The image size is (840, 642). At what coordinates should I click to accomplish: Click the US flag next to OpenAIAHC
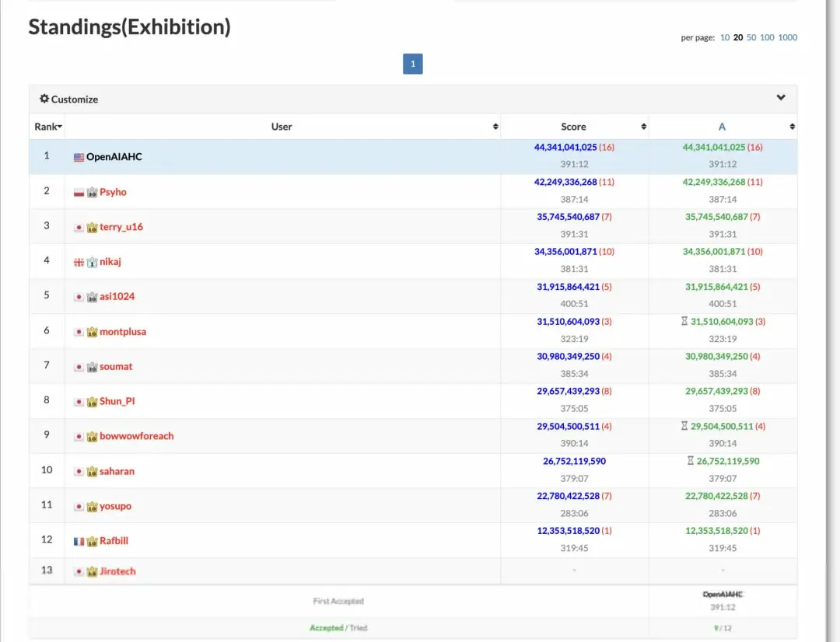click(79, 157)
